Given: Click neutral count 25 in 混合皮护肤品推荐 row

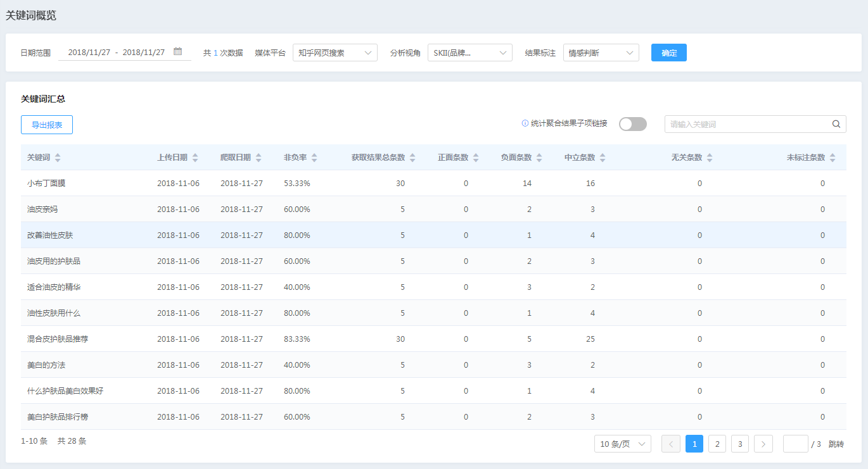Looking at the screenshot, I should (590, 339).
